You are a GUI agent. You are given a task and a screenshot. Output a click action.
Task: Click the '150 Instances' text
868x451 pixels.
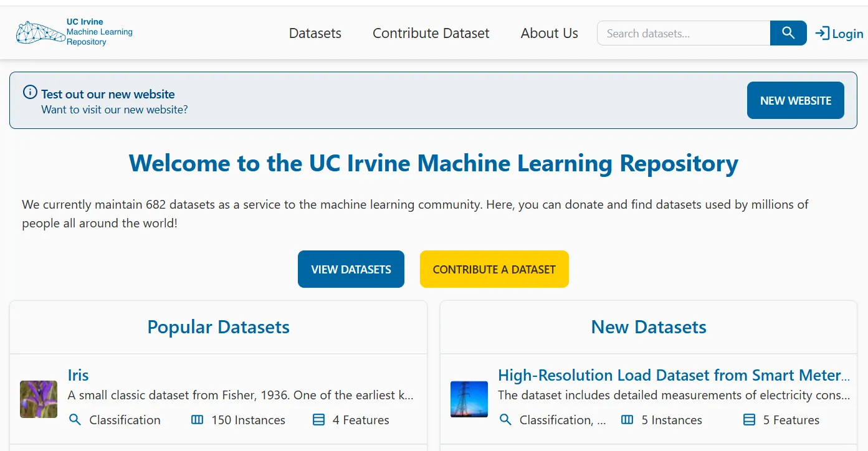pyautogui.click(x=249, y=420)
